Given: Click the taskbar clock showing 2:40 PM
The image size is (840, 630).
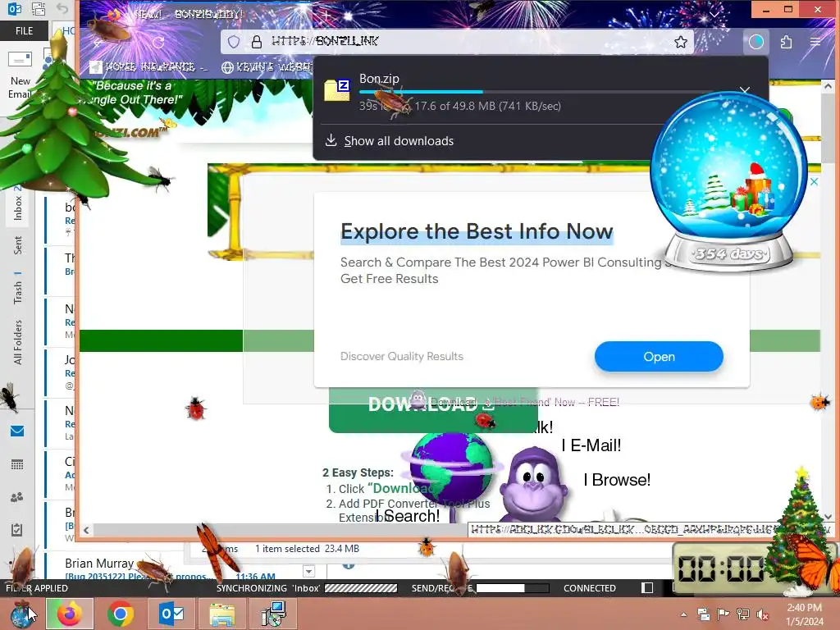Looking at the screenshot, I should click(x=804, y=614).
